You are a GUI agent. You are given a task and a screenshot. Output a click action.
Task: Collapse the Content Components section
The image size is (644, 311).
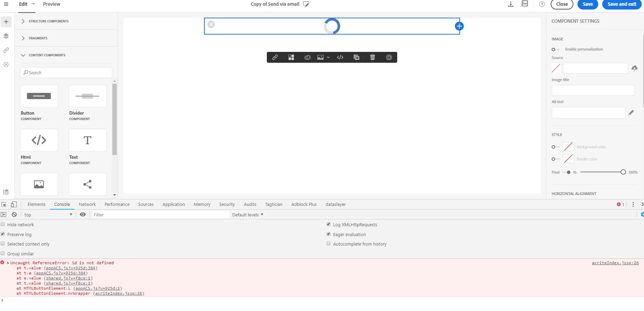(x=66, y=55)
